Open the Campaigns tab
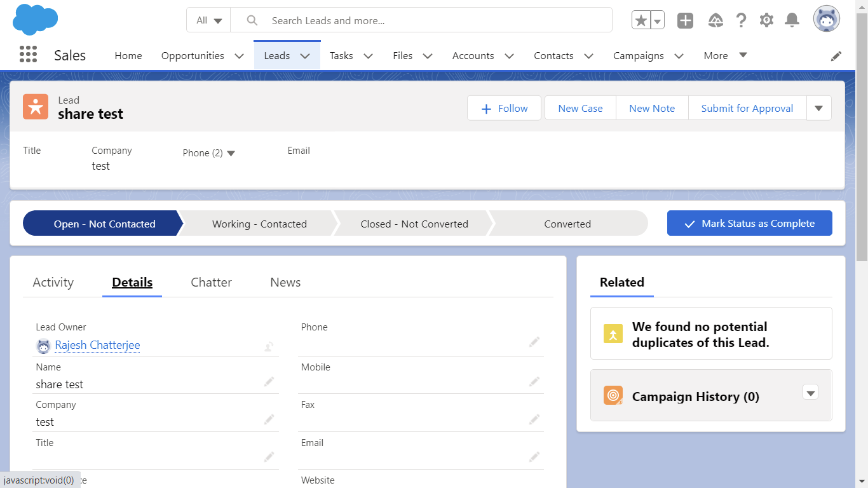Screen dimensions: 868x488 click(639, 56)
